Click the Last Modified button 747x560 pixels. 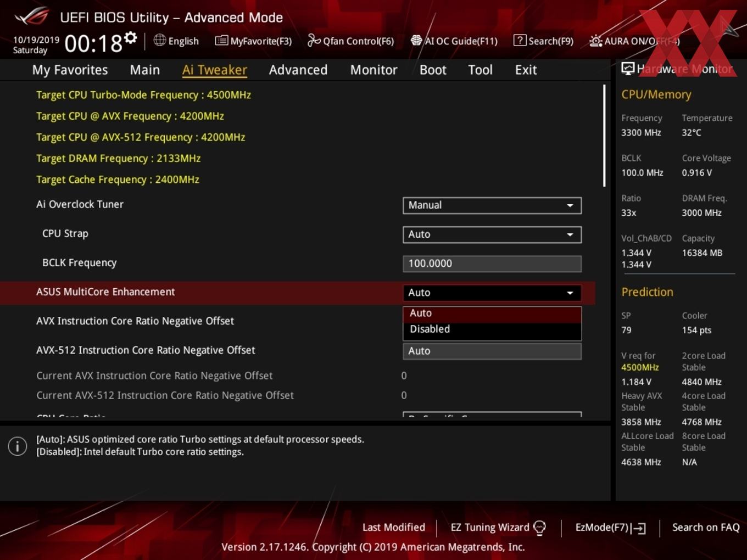[394, 528]
